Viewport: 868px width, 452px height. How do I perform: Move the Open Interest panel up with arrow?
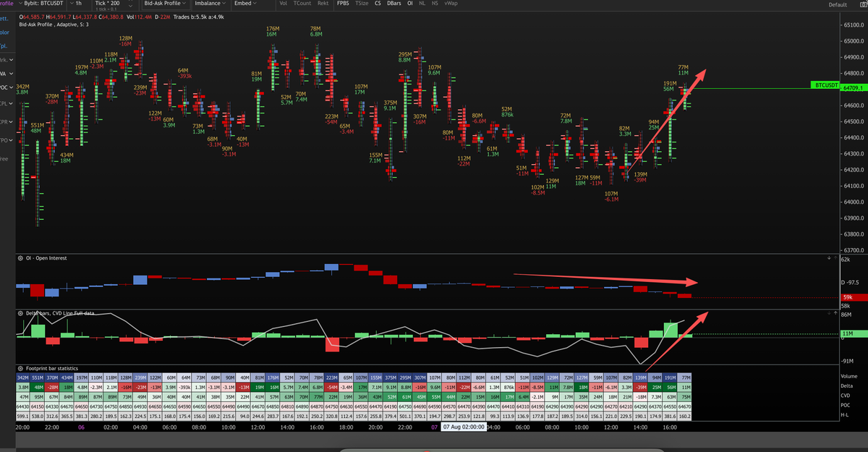tap(835, 257)
